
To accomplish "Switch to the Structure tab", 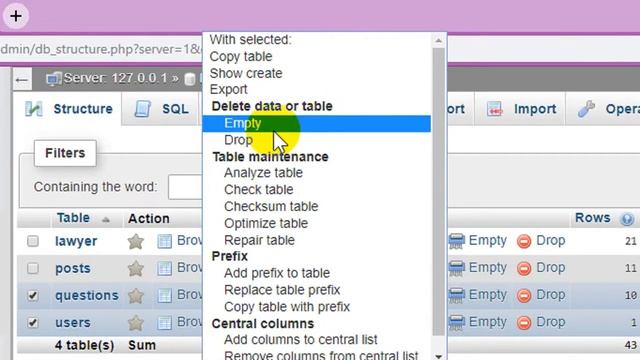I will pyautogui.click(x=68, y=109).
